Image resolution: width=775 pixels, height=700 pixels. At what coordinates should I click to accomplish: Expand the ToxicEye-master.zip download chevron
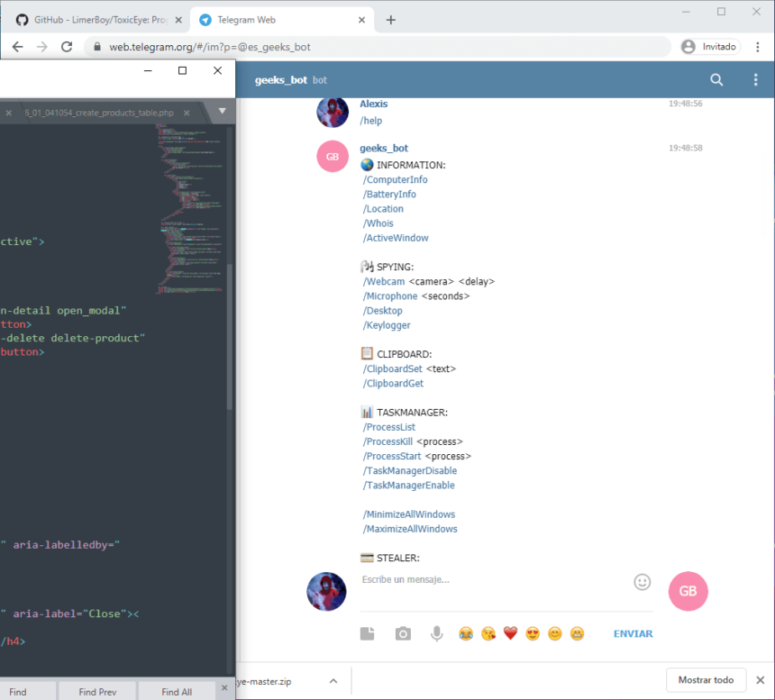(x=333, y=680)
